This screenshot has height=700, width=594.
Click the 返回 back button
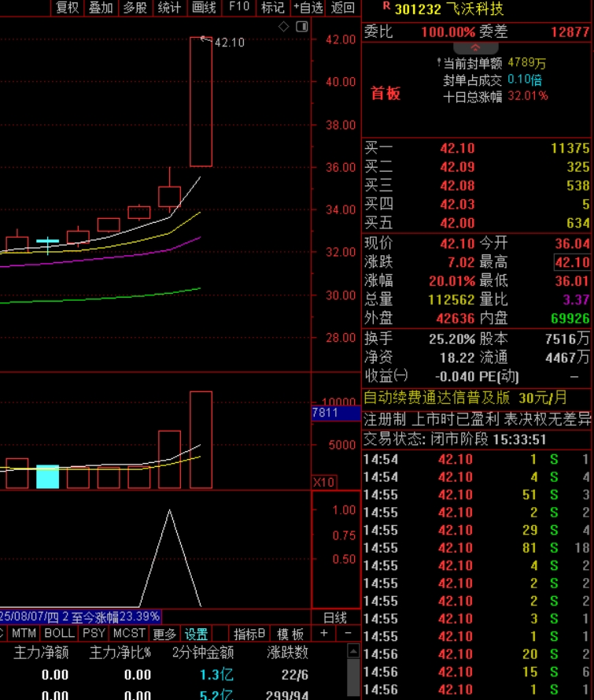tap(342, 8)
